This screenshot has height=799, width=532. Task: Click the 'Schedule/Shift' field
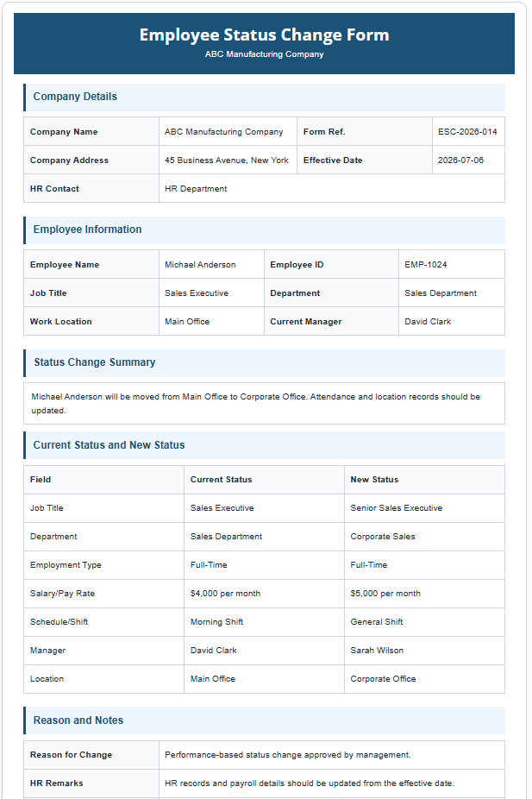point(59,622)
